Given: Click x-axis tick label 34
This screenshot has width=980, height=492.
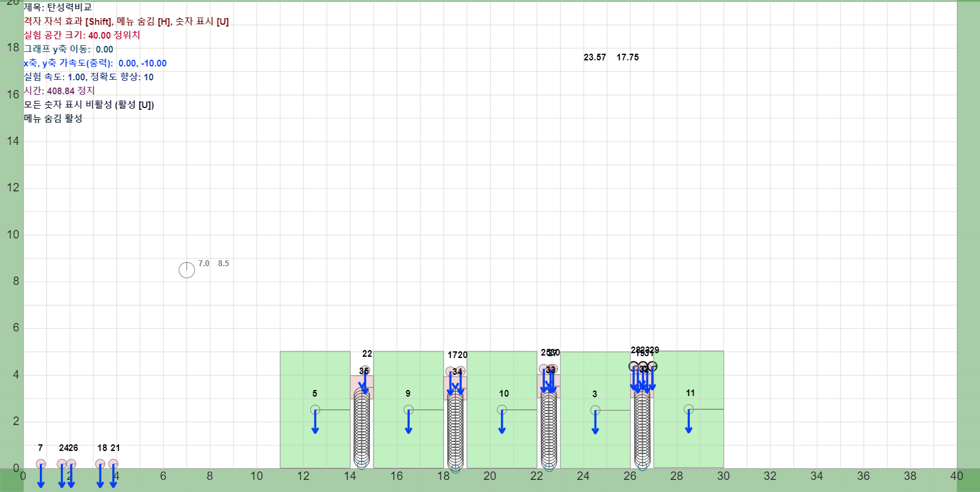Looking at the screenshot, I should point(816,476).
